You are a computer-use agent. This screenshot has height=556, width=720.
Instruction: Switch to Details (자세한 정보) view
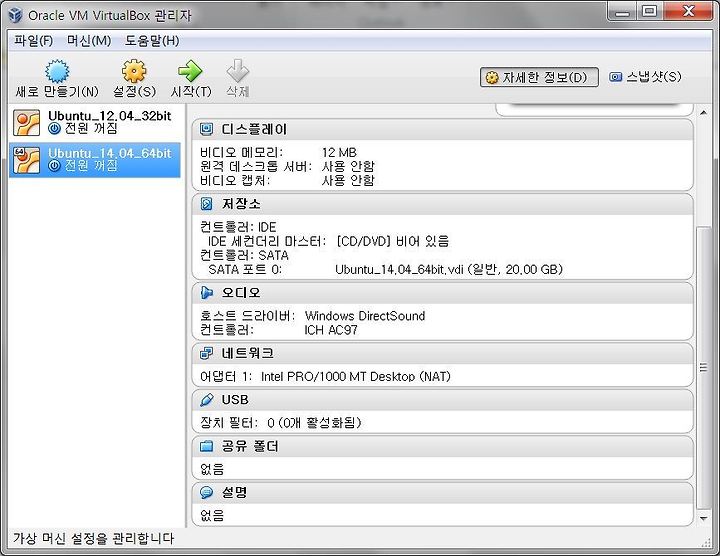(539, 77)
